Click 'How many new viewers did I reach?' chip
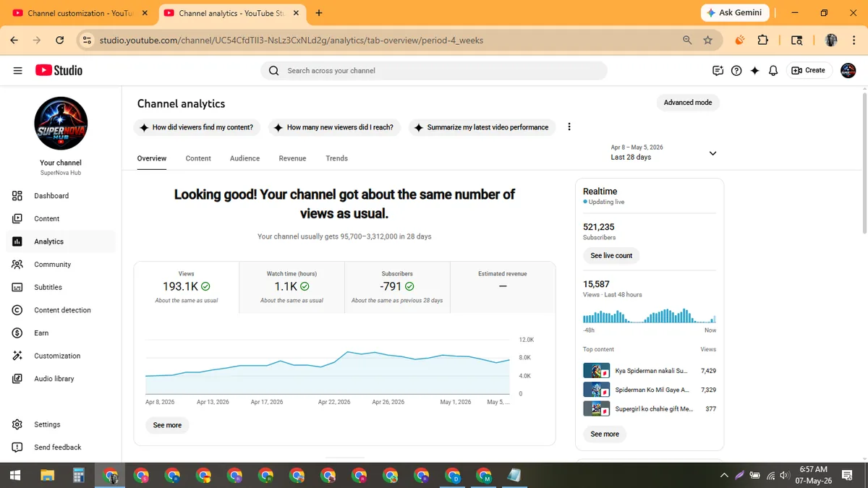868x488 pixels. click(x=333, y=127)
